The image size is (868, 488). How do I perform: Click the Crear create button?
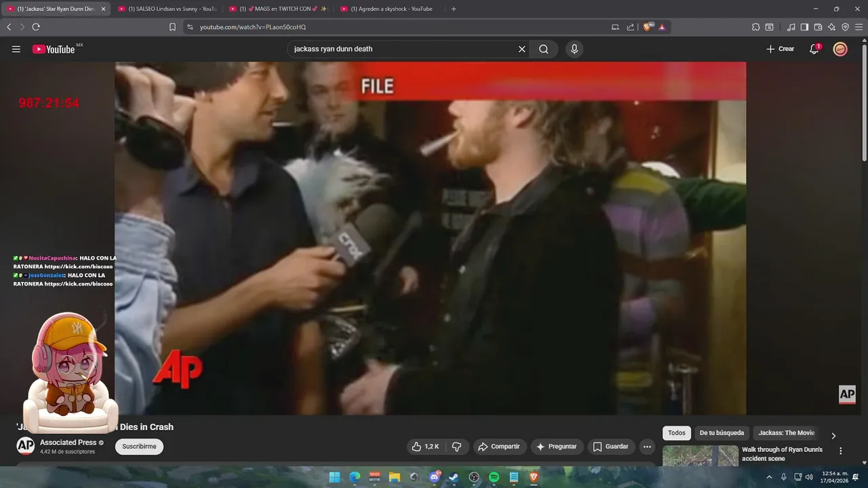[780, 49]
